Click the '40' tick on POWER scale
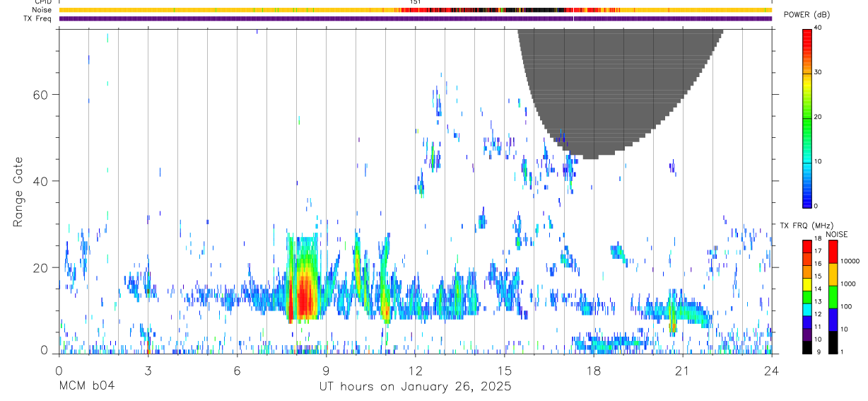The width and height of the screenshot is (868, 401). point(819,28)
